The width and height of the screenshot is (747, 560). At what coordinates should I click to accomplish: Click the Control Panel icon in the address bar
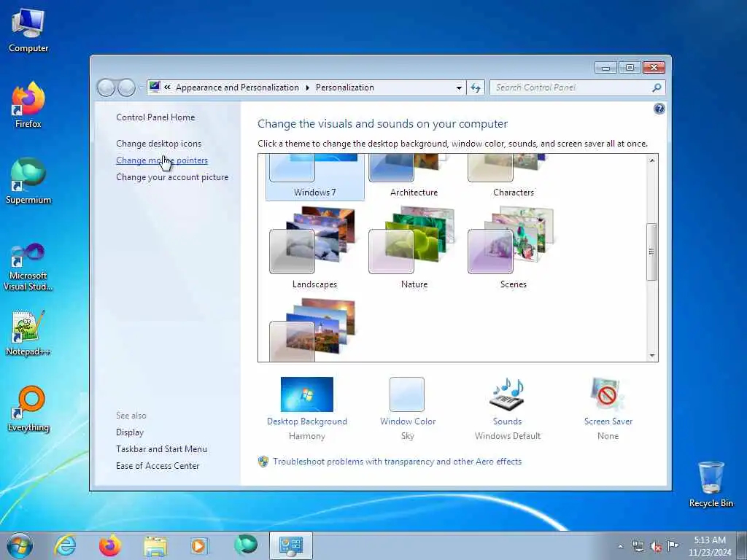pyautogui.click(x=155, y=87)
